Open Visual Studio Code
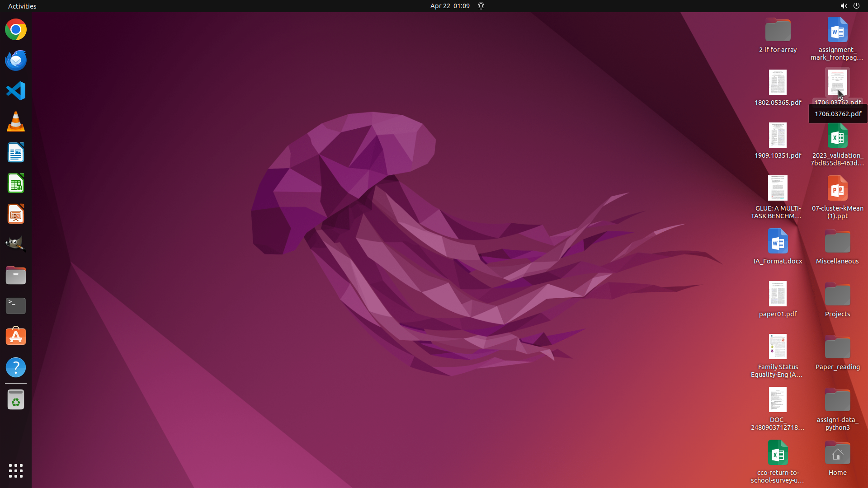This screenshot has height=488, width=868. [16, 91]
